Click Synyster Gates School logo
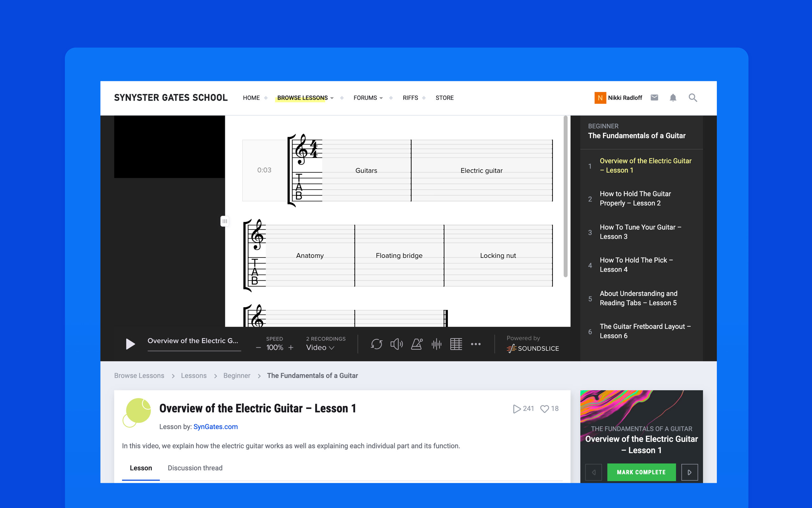 (x=171, y=97)
